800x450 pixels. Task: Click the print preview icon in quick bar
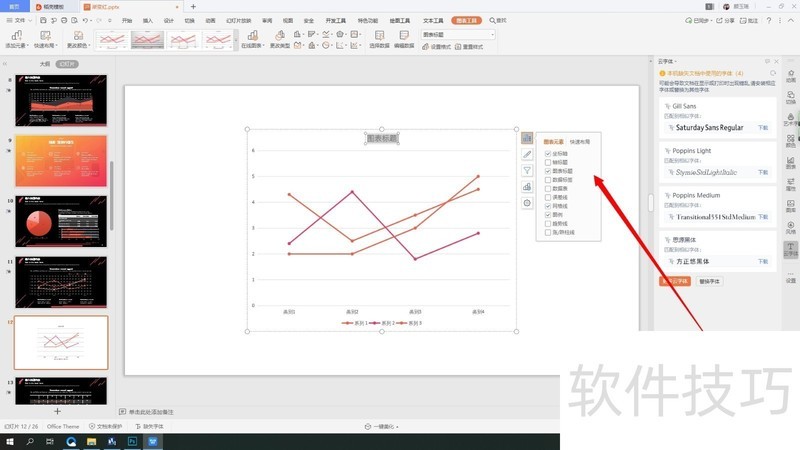click(74, 20)
